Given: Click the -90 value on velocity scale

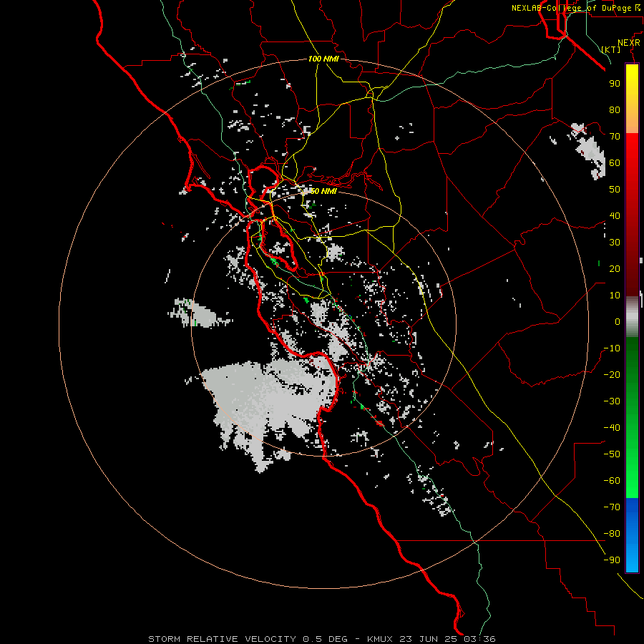Looking at the screenshot, I should tap(612, 560).
